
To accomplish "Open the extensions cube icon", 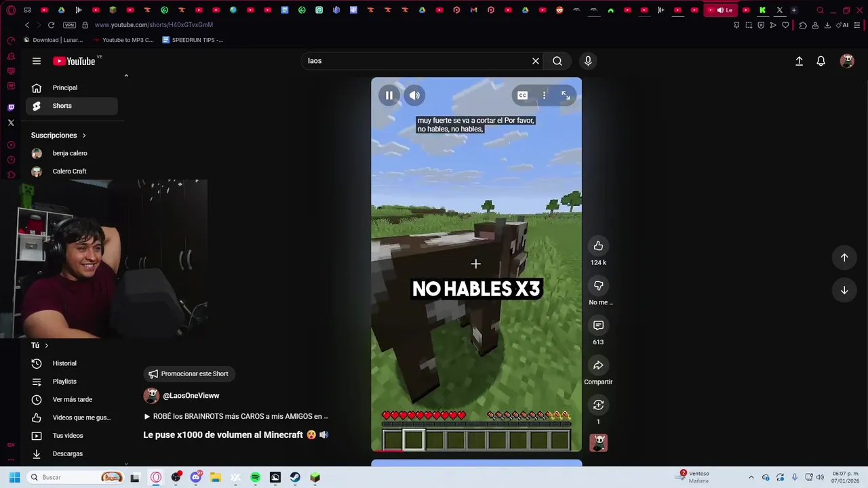I will pyautogui.click(x=803, y=25).
